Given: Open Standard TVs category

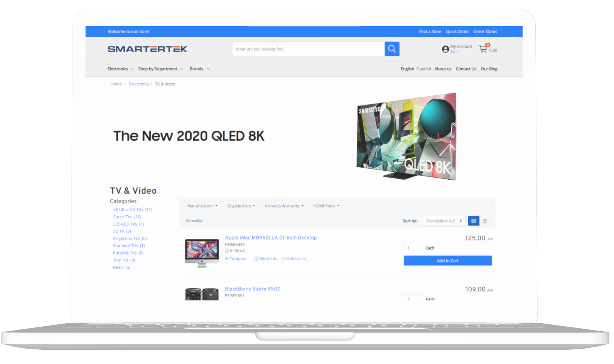Looking at the screenshot, I should point(129,246).
